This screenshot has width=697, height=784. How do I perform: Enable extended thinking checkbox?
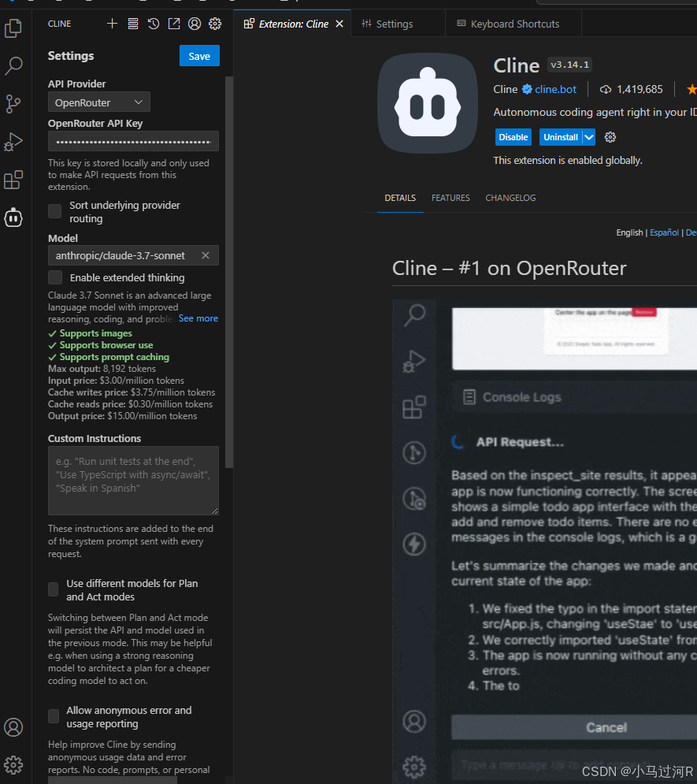[55, 277]
